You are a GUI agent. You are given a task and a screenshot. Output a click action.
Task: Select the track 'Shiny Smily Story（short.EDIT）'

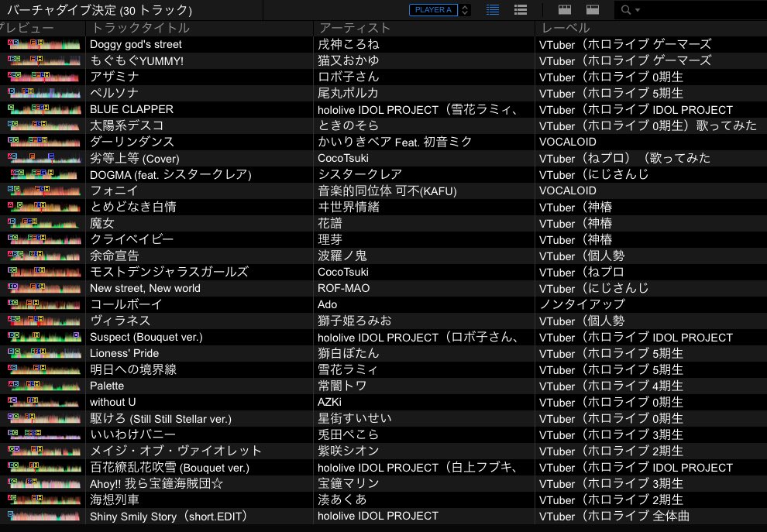(170, 517)
